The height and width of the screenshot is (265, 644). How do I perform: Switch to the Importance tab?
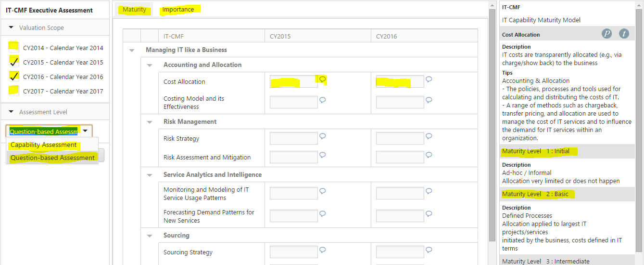pos(178,10)
